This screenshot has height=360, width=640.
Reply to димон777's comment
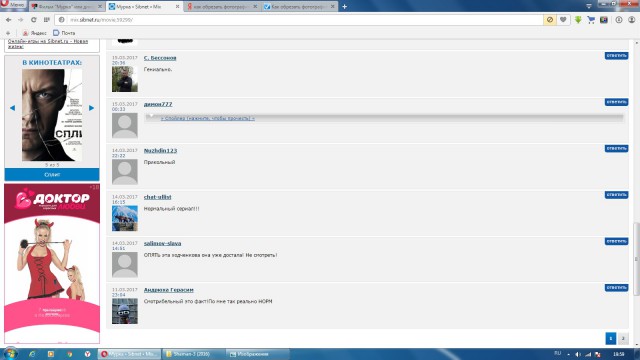pos(616,102)
